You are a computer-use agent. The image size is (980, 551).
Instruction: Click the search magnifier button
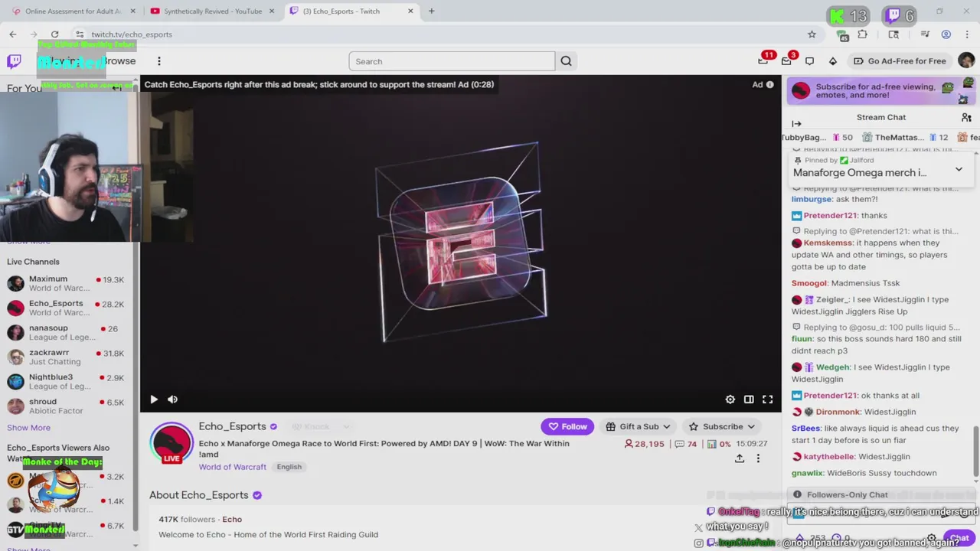pyautogui.click(x=566, y=61)
